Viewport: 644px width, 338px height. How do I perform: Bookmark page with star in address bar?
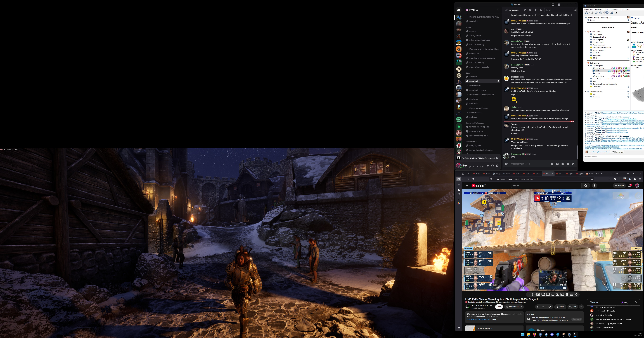(x=592, y=179)
